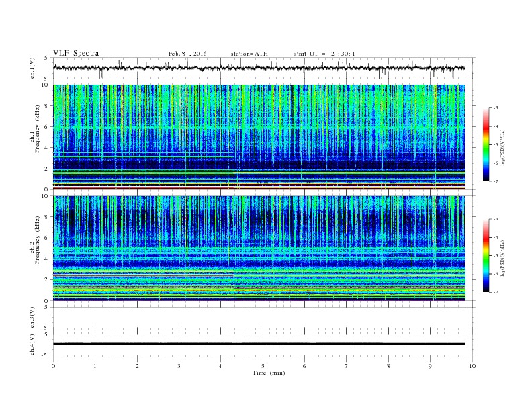Click the ch.2 PSD color scale bar

[486, 255]
